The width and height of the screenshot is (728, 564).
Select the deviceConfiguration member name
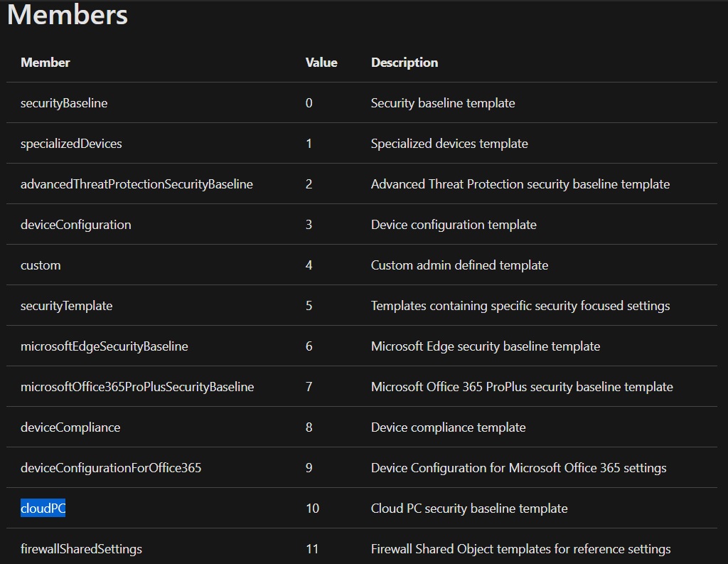(x=76, y=225)
